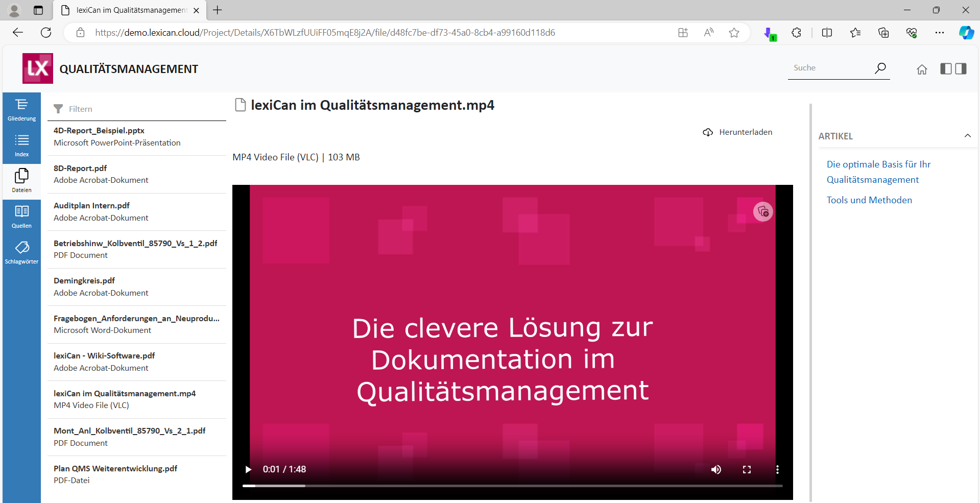Click the search magnifier icon
This screenshot has height=503, width=980.
(x=880, y=68)
